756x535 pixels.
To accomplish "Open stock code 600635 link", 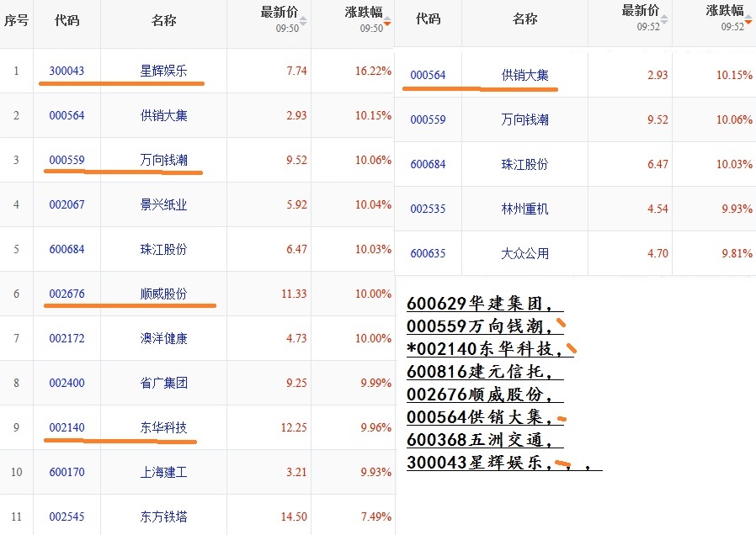I will tap(428, 254).
